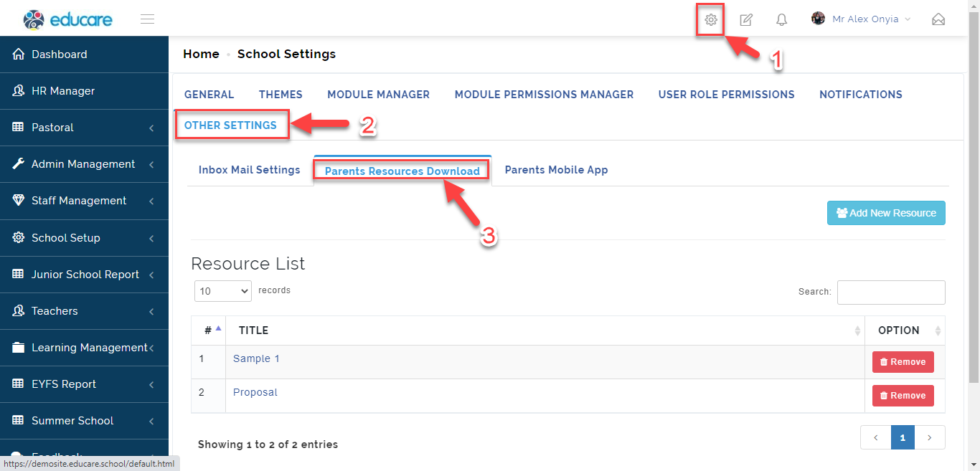980x471 pixels.
Task: Click the Search input field
Action: (x=891, y=292)
